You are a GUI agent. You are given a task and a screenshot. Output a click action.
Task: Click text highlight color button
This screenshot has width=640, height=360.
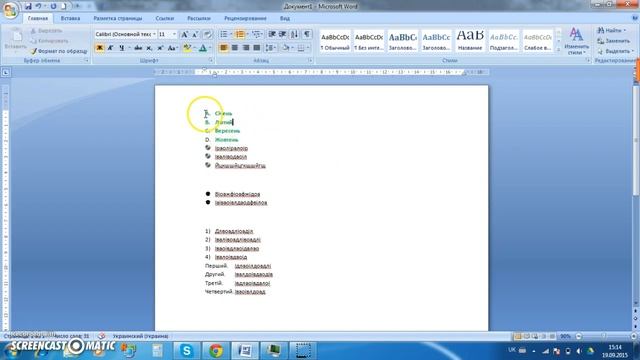[187, 48]
